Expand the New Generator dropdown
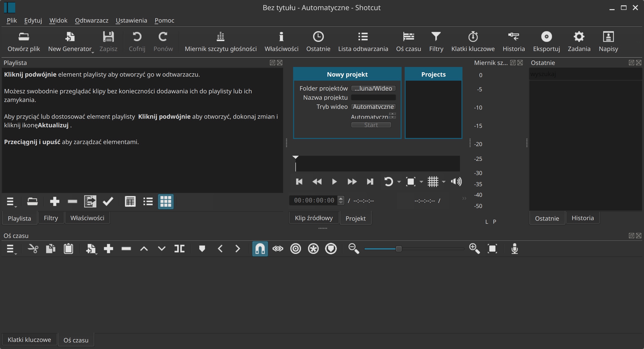Image resolution: width=644 pixels, height=349 pixels. [x=93, y=52]
